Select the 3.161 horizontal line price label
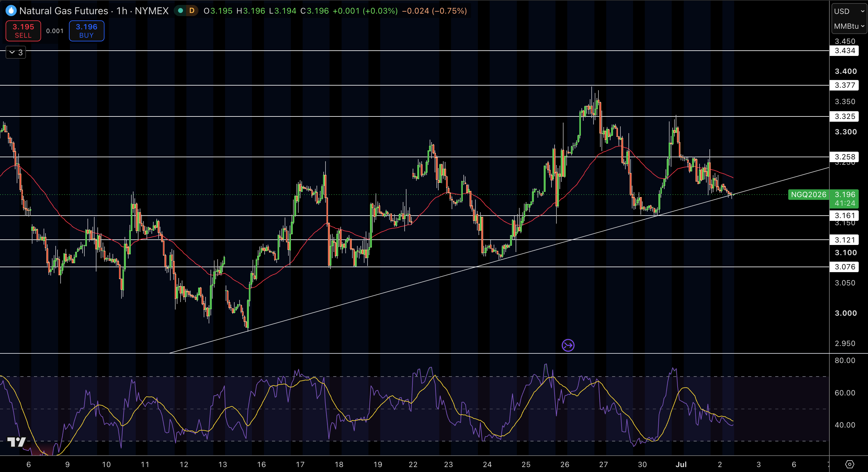The height and width of the screenshot is (472, 868). pos(844,216)
